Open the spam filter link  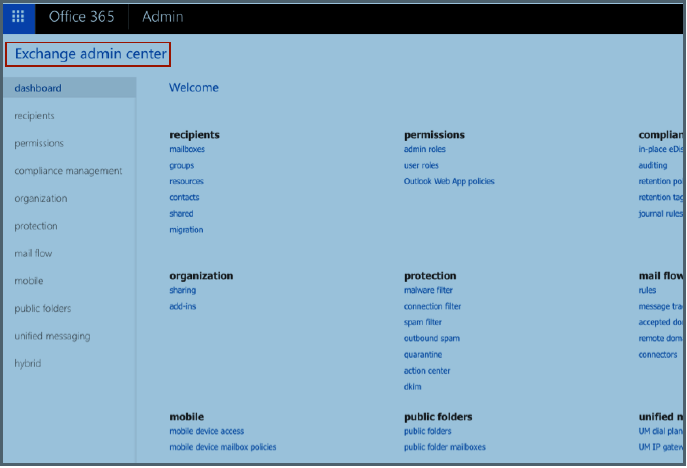423,323
